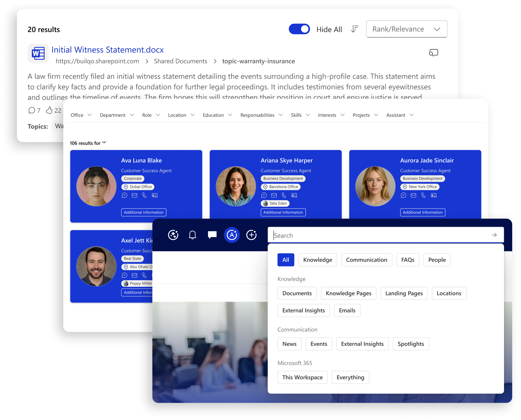Open Initial Witness Statement.docx link

click(108, 50)
